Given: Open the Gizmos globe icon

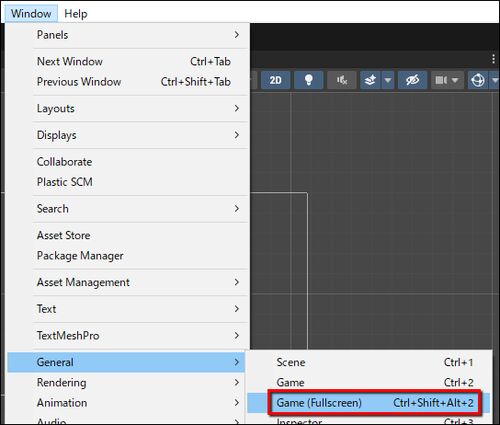Looking at the screenshot, I should (x=478, y=80).
